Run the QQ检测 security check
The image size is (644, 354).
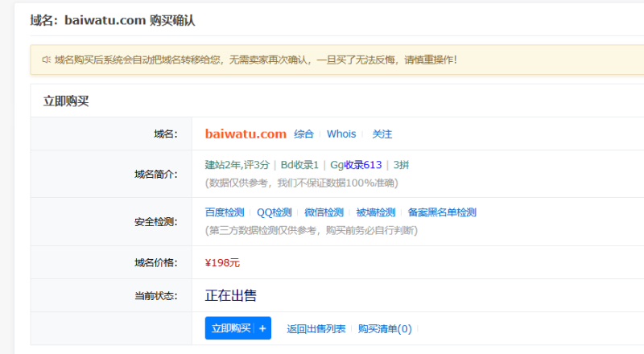tap(274, 212)
